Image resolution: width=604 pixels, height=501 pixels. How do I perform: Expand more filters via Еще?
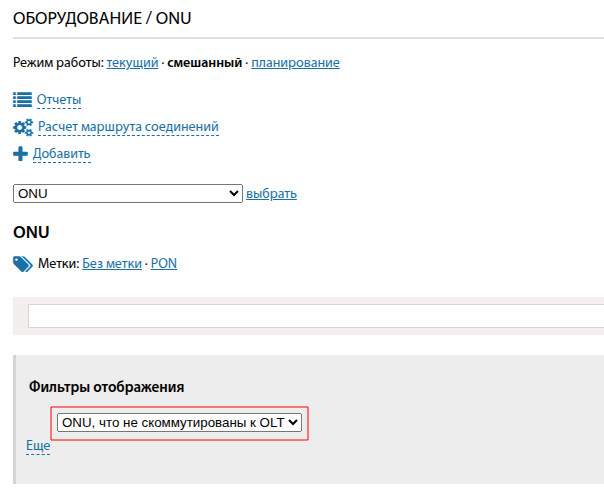[38, 445]
